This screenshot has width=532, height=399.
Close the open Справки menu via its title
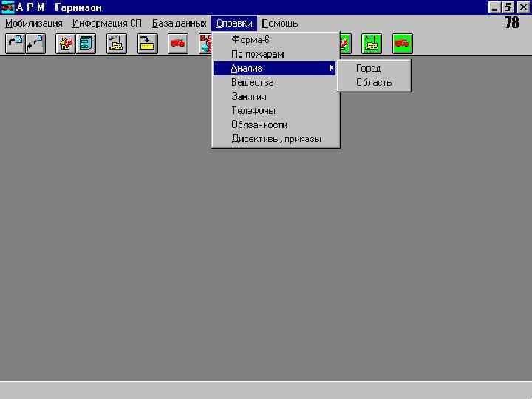click(x=234, y=24)
